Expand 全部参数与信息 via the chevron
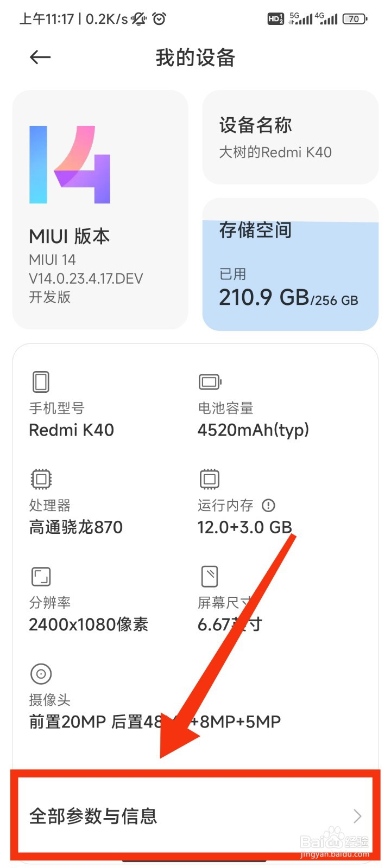 point(357,816)
